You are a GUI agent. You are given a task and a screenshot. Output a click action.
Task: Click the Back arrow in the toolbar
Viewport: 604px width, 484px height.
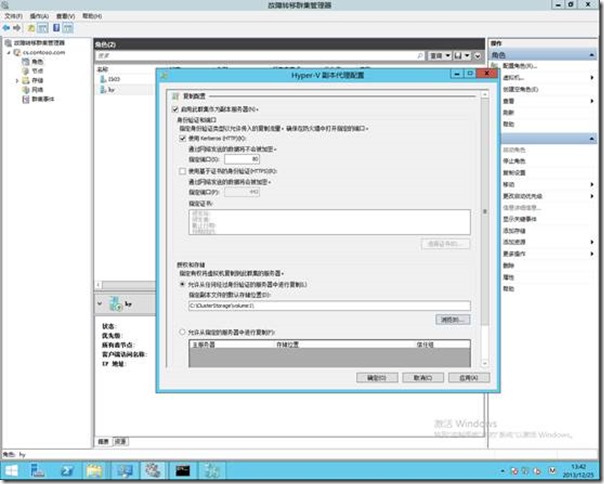pos(6,28)
